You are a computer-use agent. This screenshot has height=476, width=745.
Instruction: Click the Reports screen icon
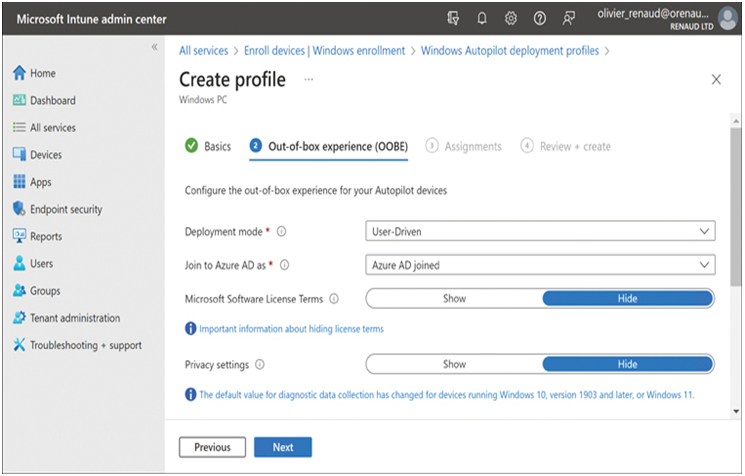[19, 236]
